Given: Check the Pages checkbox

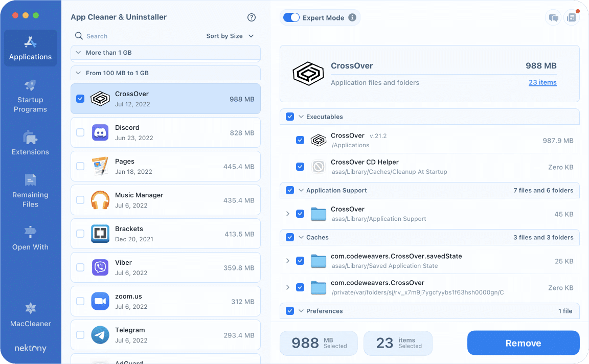Looking at the screenshot, I should point(80,167).
